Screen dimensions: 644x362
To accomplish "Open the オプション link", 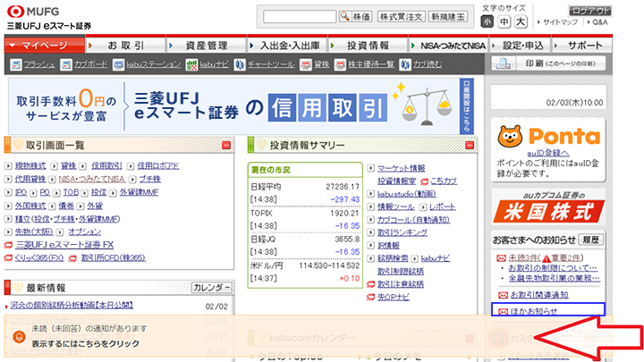I will click(x=84, y=232).
